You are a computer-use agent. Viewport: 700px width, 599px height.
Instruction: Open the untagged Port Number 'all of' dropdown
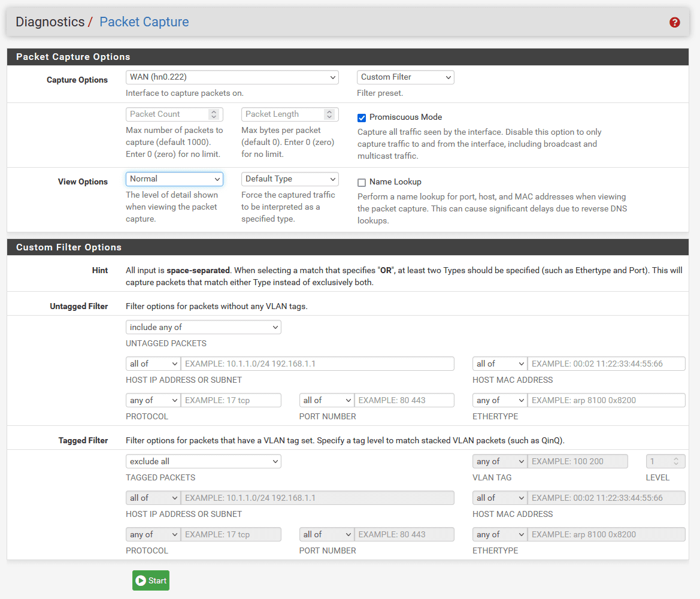(x=327, y=401)
